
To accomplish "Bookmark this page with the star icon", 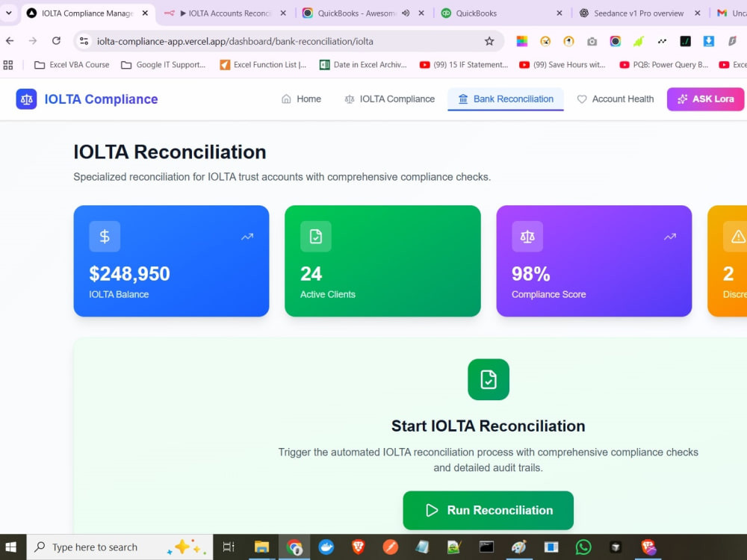I will (x=489, y=41).
